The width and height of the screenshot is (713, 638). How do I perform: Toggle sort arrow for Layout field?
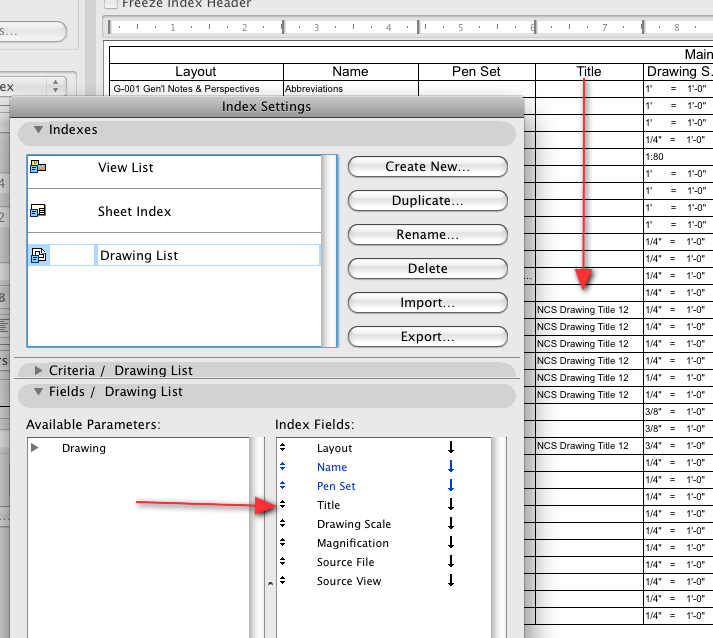[x=451, y=447]
